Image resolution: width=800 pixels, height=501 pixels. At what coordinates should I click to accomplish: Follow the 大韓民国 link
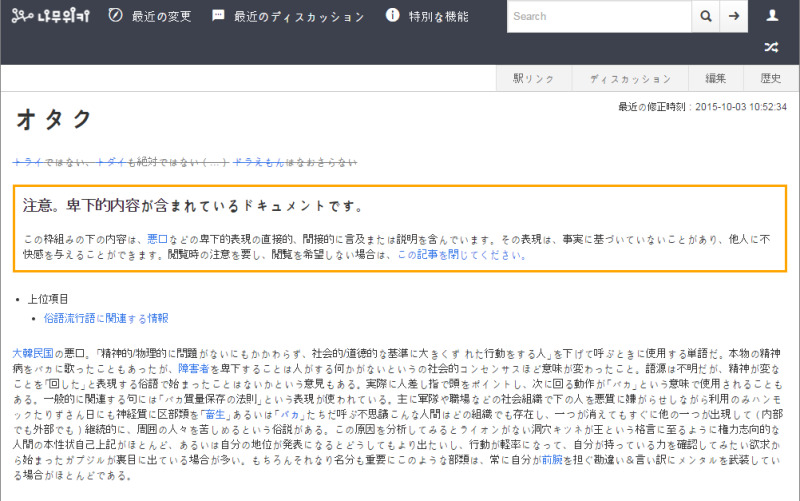tap(35, 353)
